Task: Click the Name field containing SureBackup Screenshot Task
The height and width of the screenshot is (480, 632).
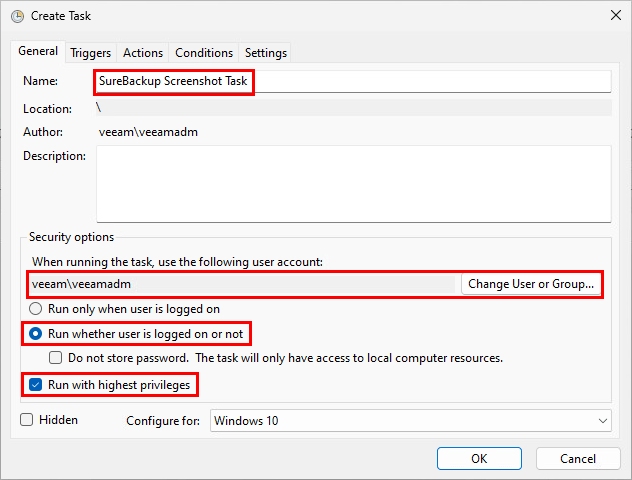Action: coord(353,81)
